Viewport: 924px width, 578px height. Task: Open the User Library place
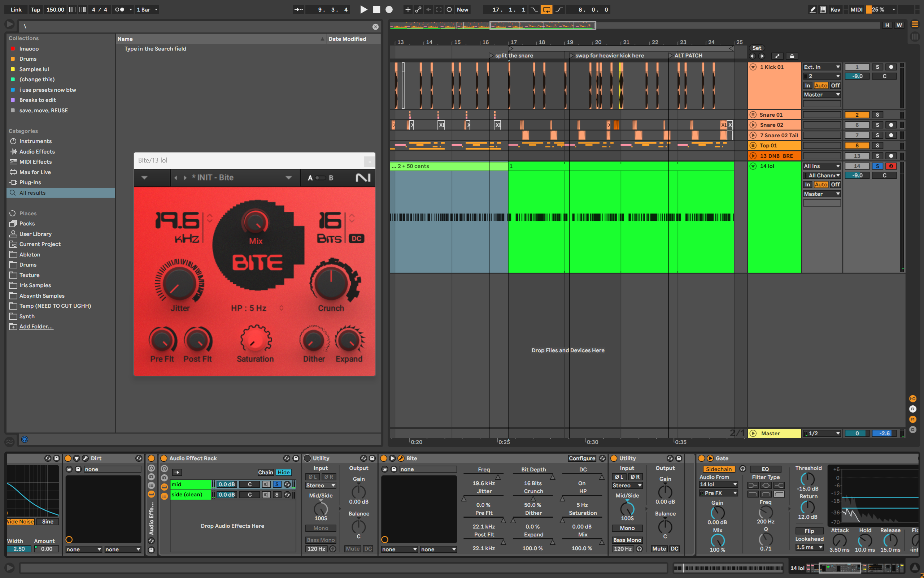[x=35, y=234]
